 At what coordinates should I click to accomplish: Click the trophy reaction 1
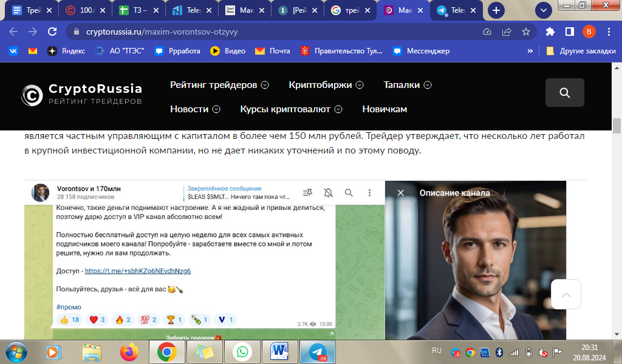click(x=174, y=320)
